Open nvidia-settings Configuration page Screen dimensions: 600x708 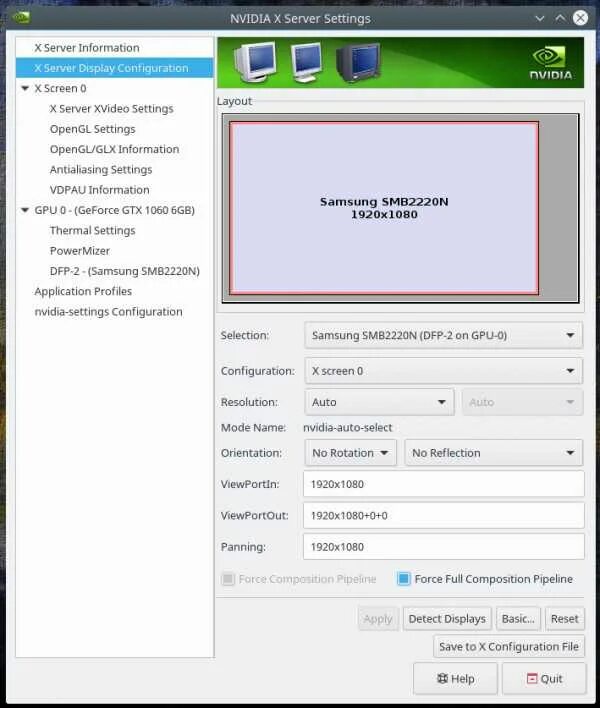click(108, 312)
